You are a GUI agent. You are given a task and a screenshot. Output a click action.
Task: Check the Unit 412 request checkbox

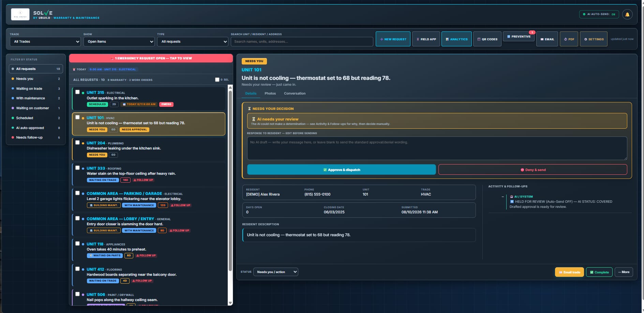click(x=77, y=269)
